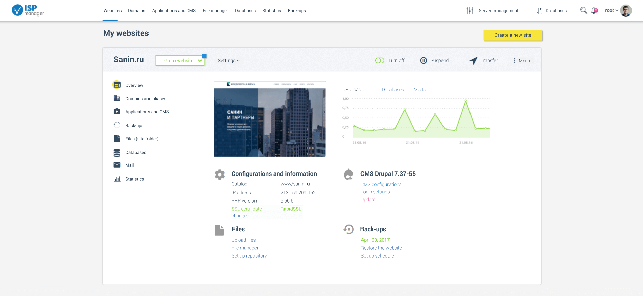The image size is (644, 296).
Task: Click the website preview thumbnail
Action: click(270, 119)
